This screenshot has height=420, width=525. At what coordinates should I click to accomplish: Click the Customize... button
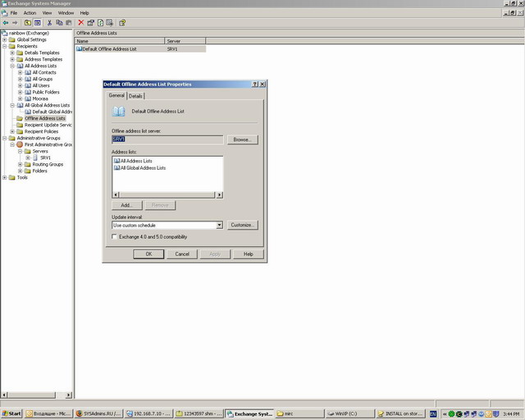[243, 225]
